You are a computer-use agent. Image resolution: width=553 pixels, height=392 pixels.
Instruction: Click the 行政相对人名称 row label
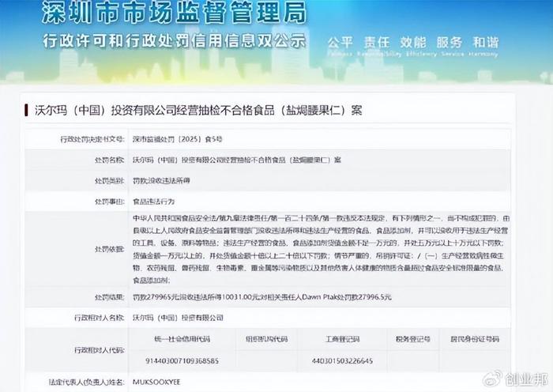click(99, 318)
